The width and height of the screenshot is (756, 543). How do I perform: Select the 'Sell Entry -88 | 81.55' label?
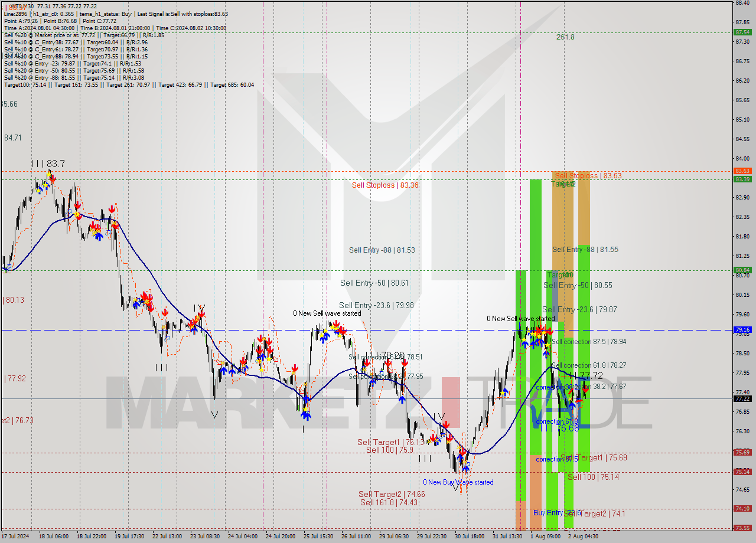click(585, 250)
